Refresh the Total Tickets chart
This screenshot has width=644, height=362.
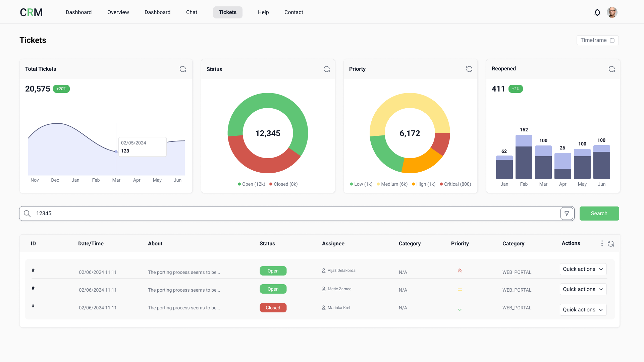pyautogui.click(x=183, y=69)
